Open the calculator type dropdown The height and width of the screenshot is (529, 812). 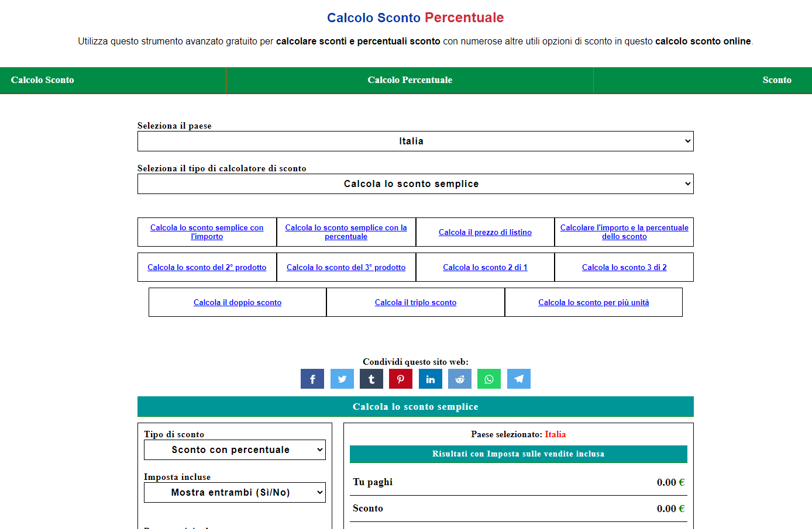[415, 184]
